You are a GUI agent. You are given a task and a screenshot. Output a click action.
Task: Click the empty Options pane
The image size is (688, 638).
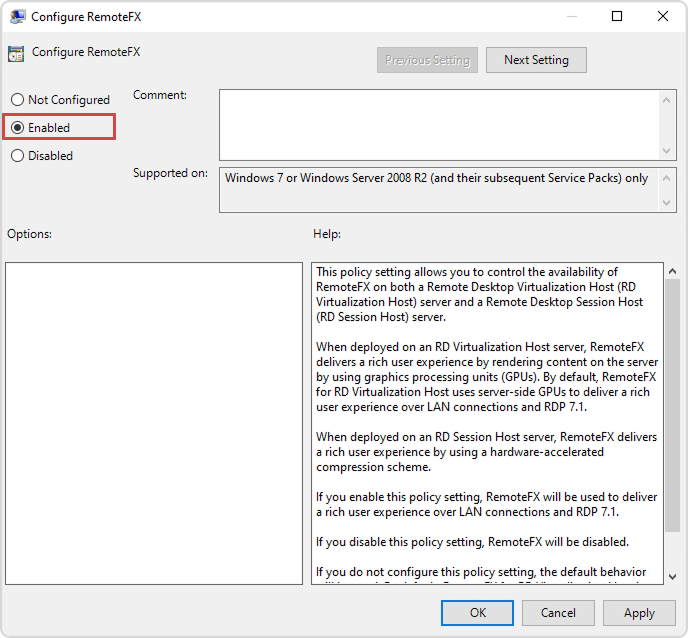[x=154, y=423]
